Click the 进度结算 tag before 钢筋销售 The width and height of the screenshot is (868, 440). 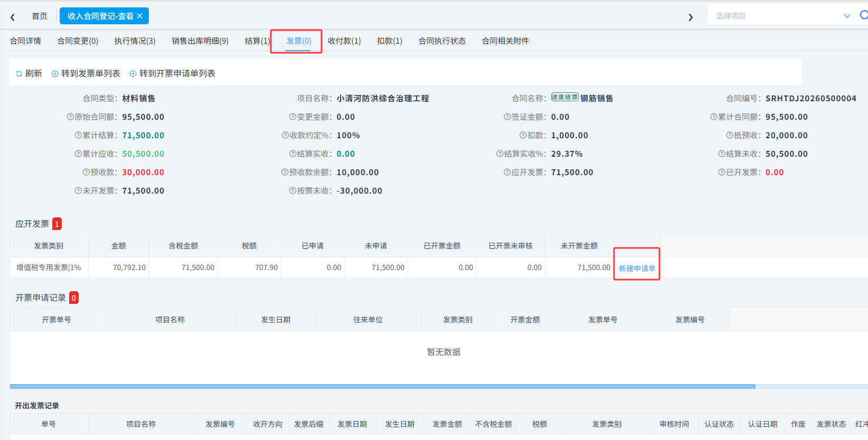[x=565, y=97]
